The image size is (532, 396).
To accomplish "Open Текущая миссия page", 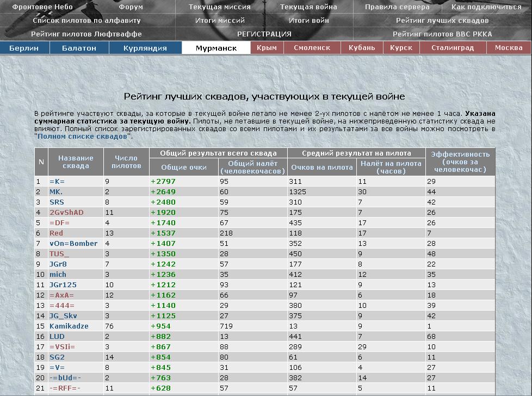I will click(220, 7).
